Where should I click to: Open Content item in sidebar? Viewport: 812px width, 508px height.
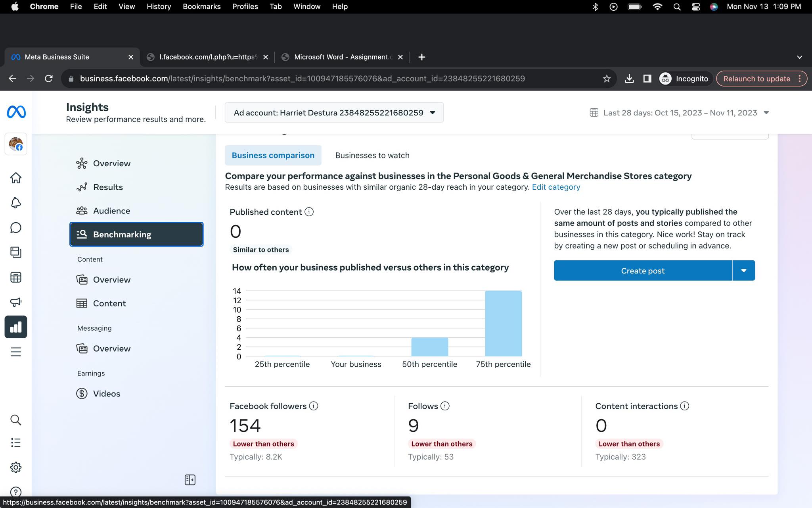136,304
